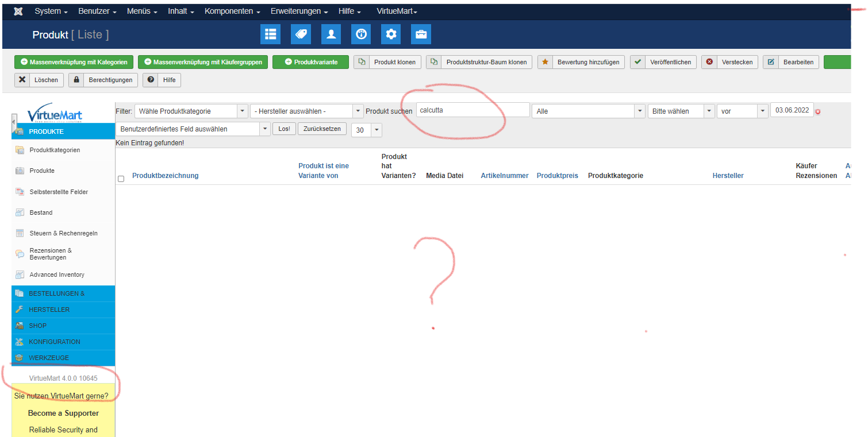Viewport: 868px width, 437px height.
Task: Open the Erweiterungen menu
Action: [x=299, y=11]
